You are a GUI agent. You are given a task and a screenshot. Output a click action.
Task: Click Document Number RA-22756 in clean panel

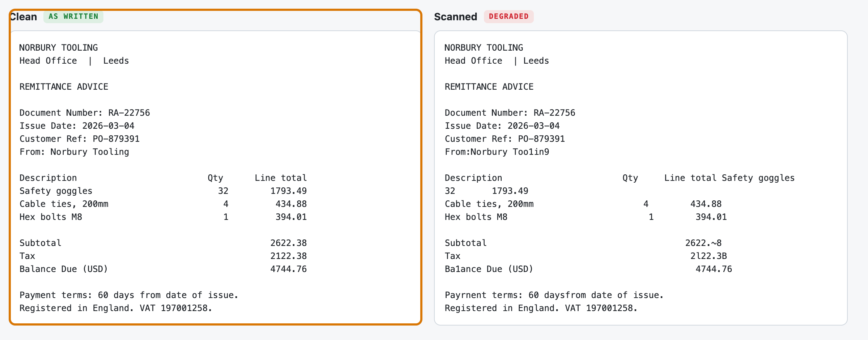click(x=85, y=113)
